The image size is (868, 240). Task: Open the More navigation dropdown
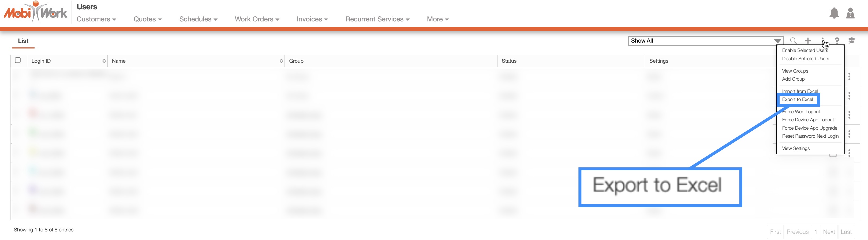[437, 19]
